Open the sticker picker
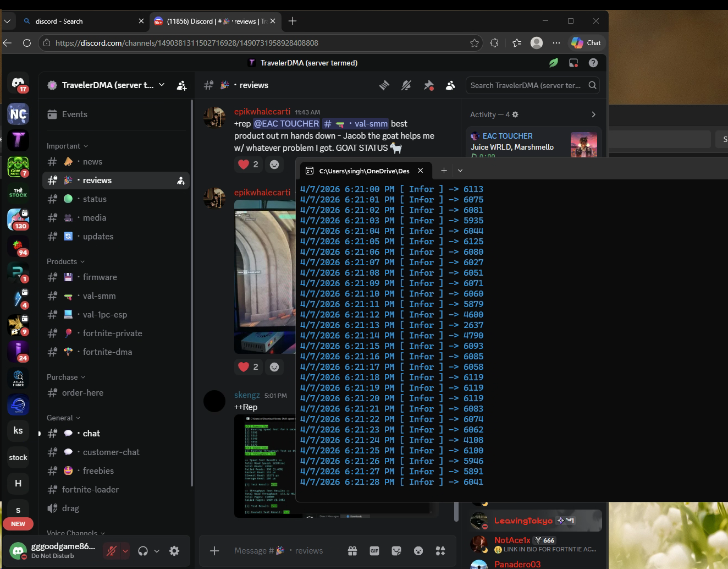Viewport: 728px width, 569px height. pyautogui.click(x=396, y=551)
